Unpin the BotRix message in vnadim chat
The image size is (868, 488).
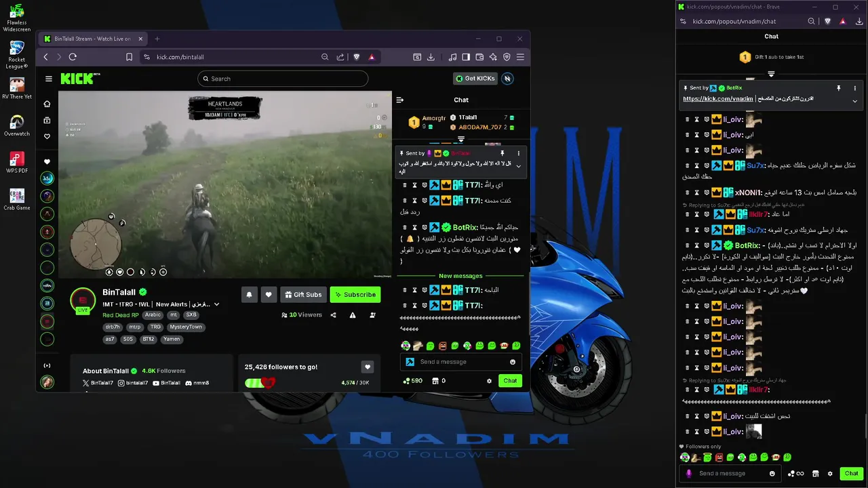point(838,88)
